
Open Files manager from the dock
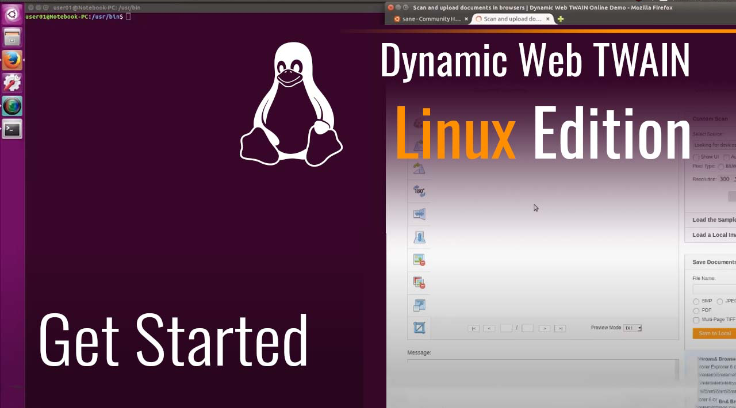coord(12,37)
